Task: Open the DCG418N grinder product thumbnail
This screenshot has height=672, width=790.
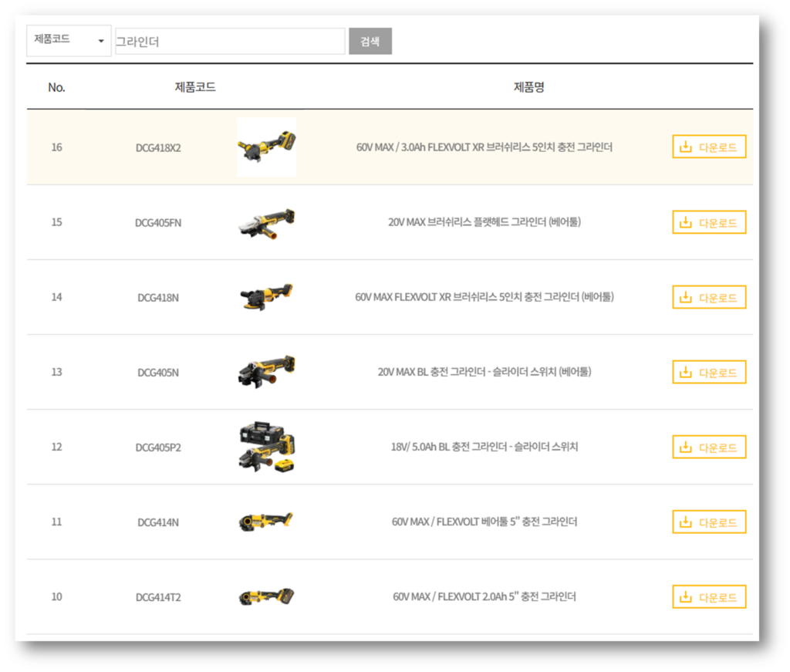Action: click(x=266, y=297)
